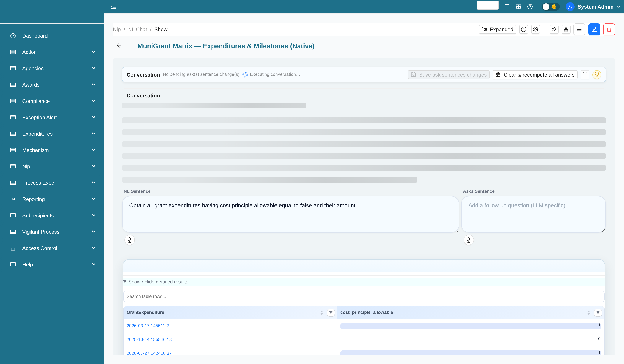Expand the Action sidebar menu
The width and height of the screenshot is (624, 364).
[x=52, y=52]
